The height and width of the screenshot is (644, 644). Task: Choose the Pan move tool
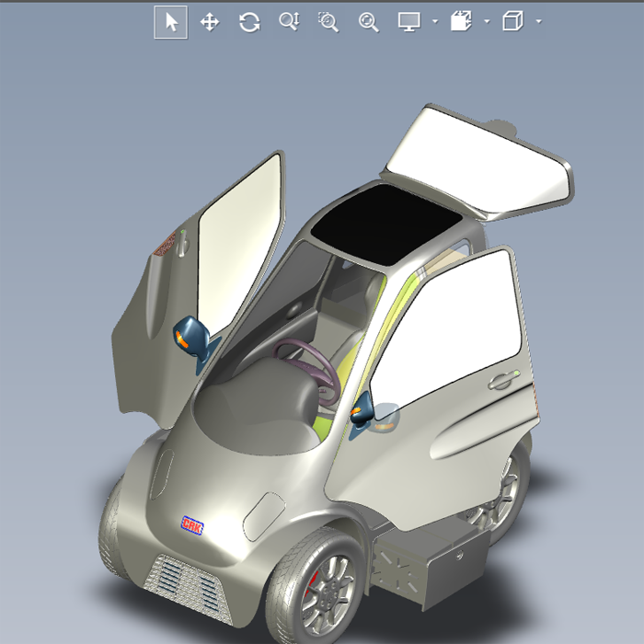coord(210,22)
